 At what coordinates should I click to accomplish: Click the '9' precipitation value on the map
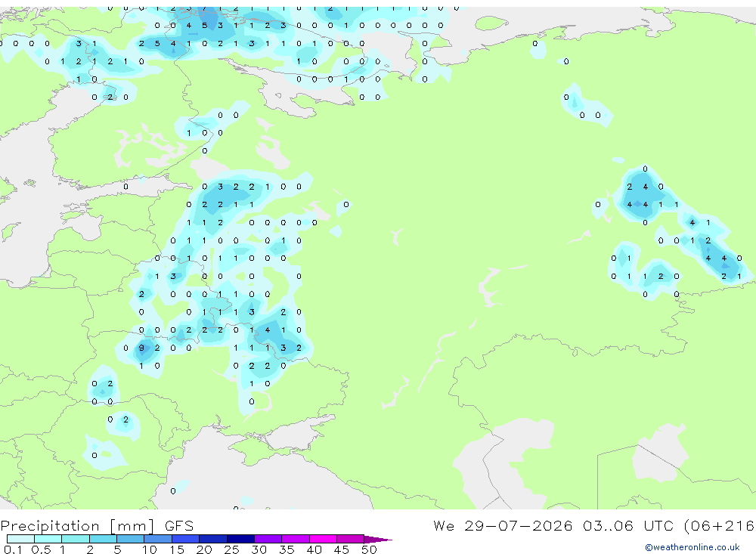(141, 348)
